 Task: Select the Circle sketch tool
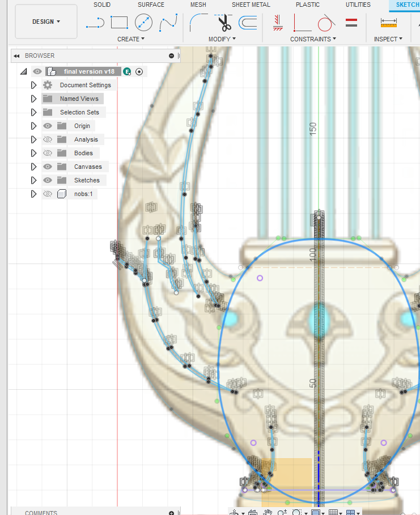(143, 23)
